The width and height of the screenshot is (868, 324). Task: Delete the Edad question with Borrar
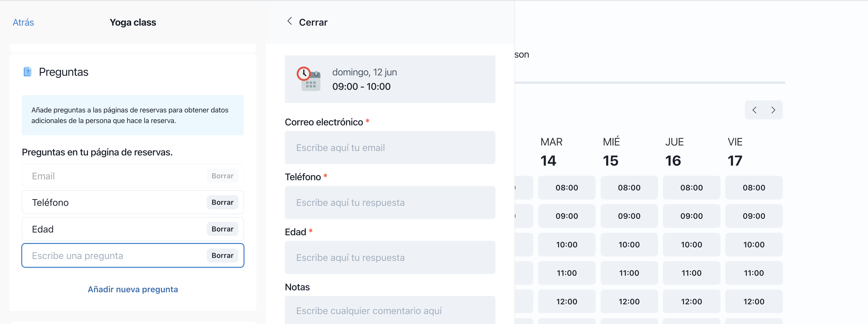222,229
